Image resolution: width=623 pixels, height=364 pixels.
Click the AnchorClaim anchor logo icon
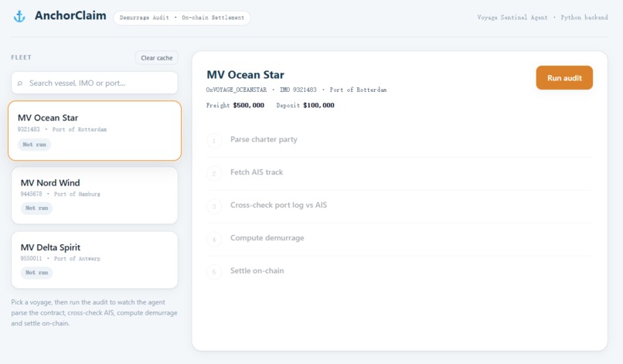(x=19, y=16)
